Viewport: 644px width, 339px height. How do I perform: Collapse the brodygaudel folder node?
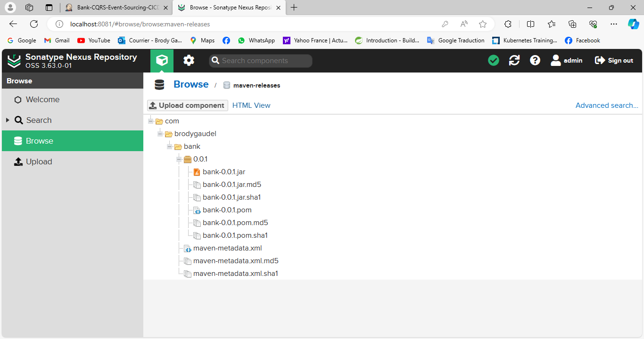[160, 134]
